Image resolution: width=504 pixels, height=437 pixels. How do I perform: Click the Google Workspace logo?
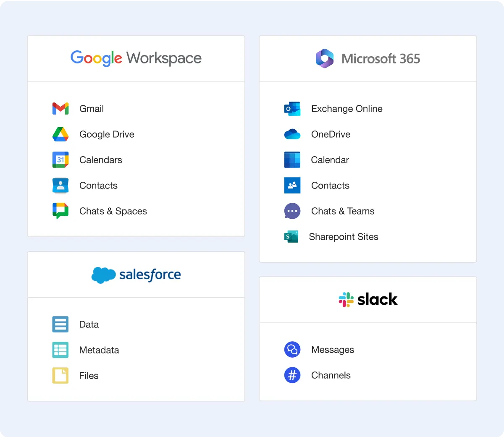[x=136, y=58]
